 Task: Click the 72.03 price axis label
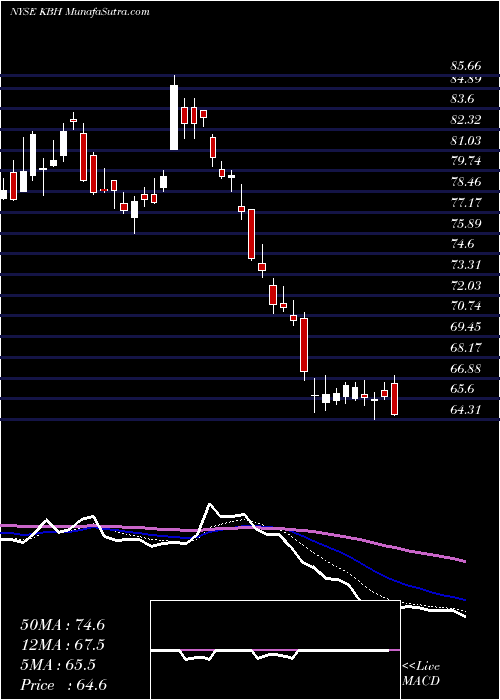click(466, 285)
